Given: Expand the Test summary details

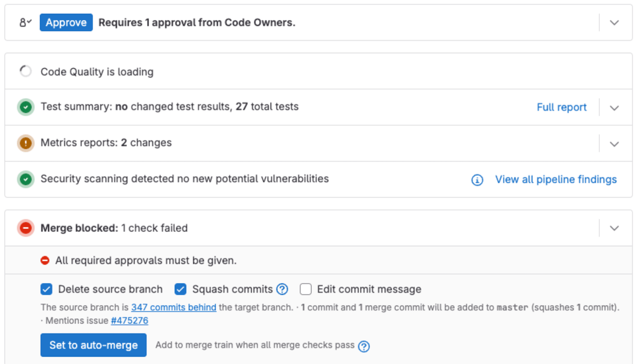Looking at the screenshot, I should coord(614,107).
